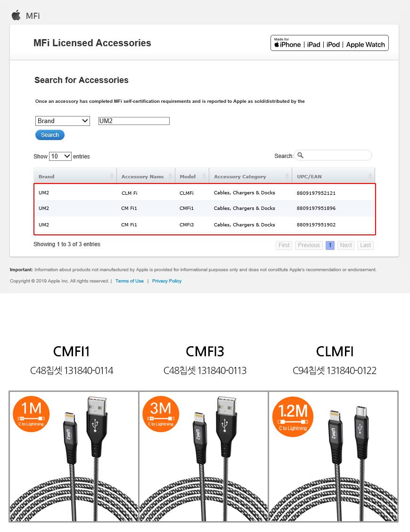Open the Brand search-type dropdown
Viewport: 410px width, 532px height.
[x=63, y=121]
